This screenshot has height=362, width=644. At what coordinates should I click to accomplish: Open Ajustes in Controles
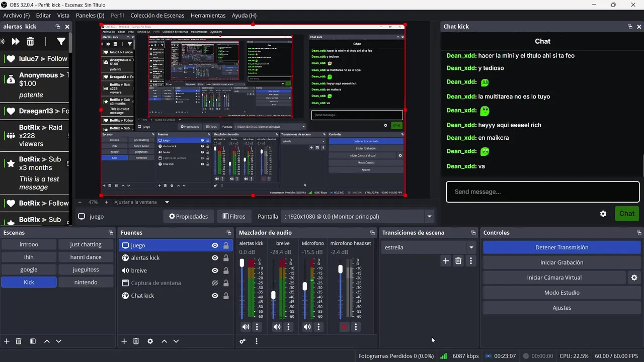tap(561, 308)
